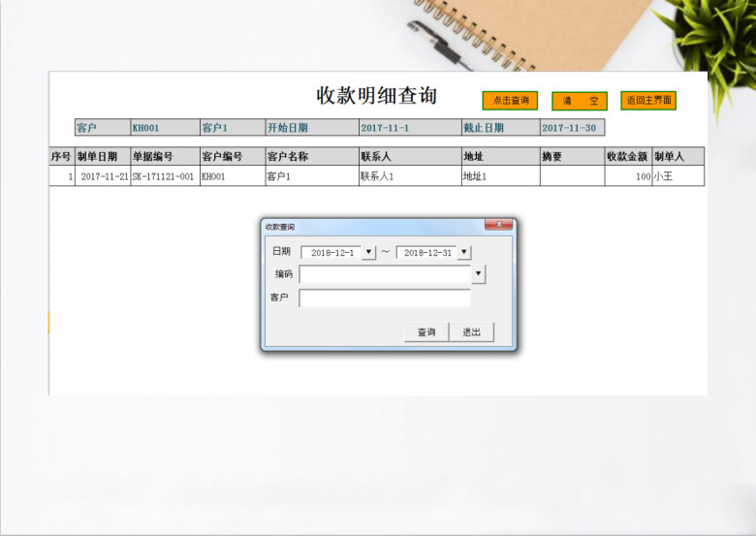Click the 收款明细查询 title

pyautogui.click(x=377, y=95)
